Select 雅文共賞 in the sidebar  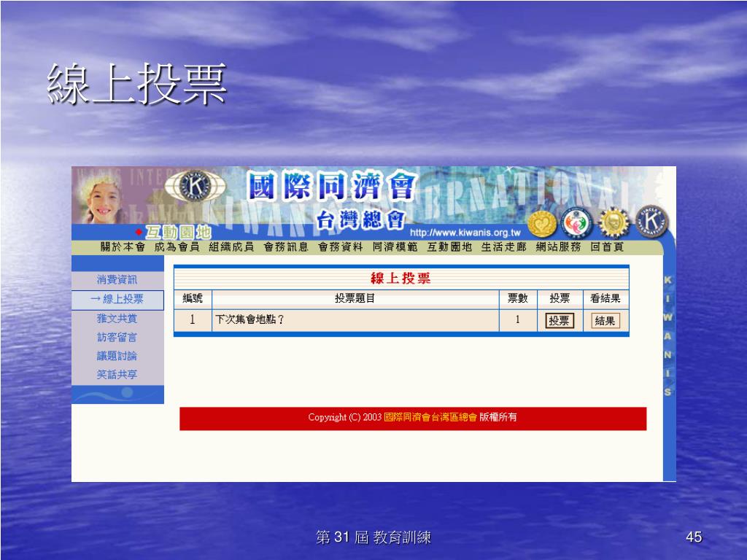[x=117, y=318]
